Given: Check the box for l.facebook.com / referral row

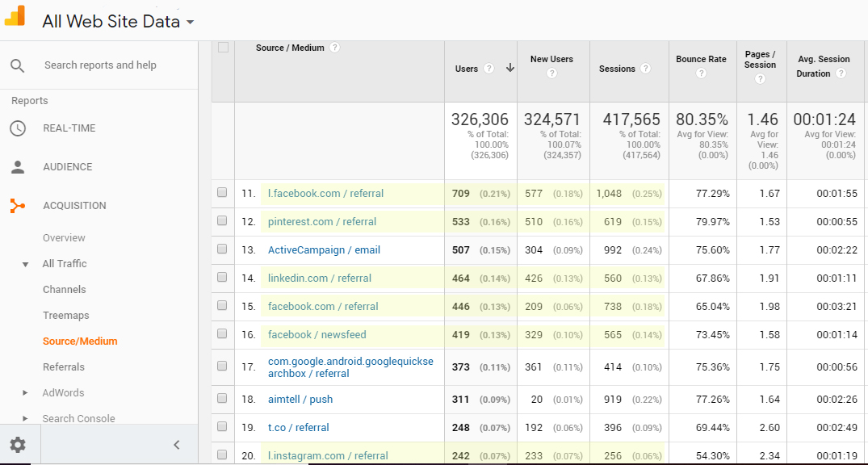Looking at the screenshot, I should coord(222,193).
